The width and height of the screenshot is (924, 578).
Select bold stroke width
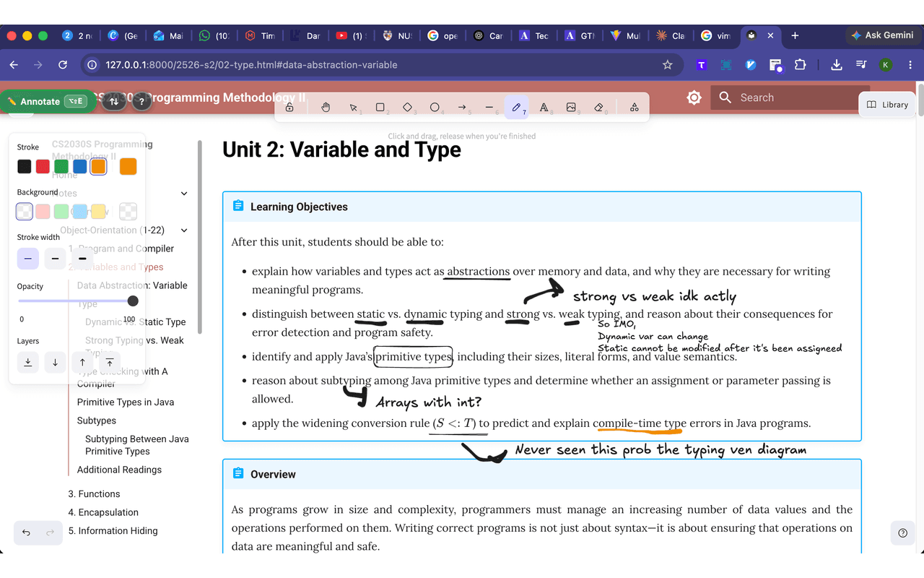(55, 258)
